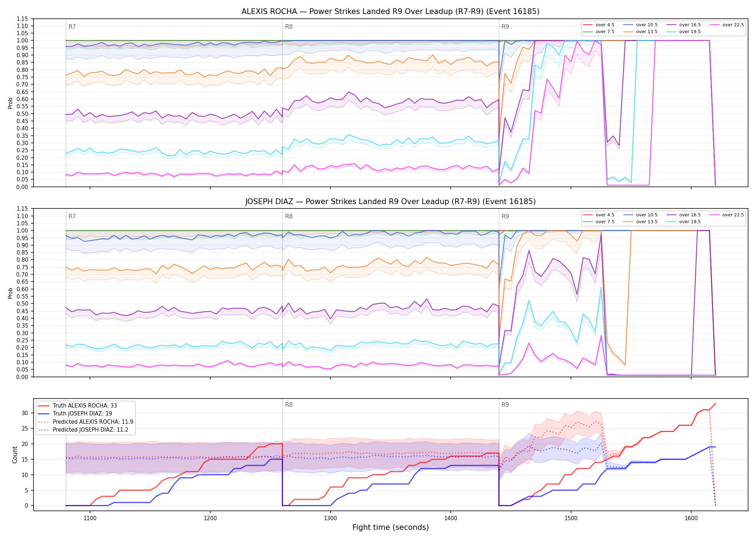Click the 'Prob' axis label of Joseph Diaz chart

pos(10,293)
